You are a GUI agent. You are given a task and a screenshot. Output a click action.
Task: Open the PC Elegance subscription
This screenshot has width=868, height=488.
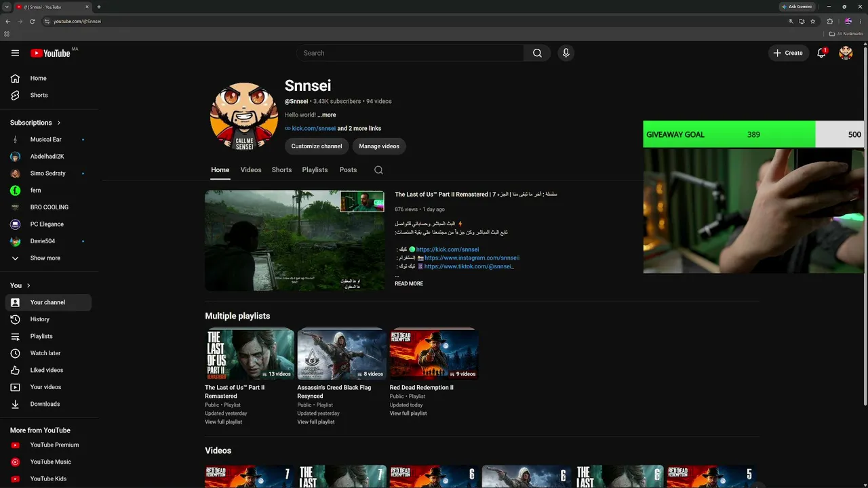click(47, 224)
